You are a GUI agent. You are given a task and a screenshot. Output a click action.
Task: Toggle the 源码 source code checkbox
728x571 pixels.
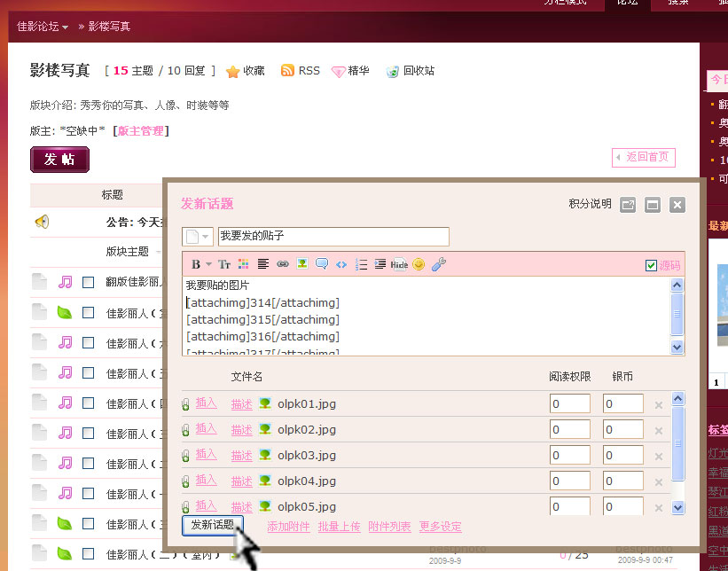click(653, 263)
